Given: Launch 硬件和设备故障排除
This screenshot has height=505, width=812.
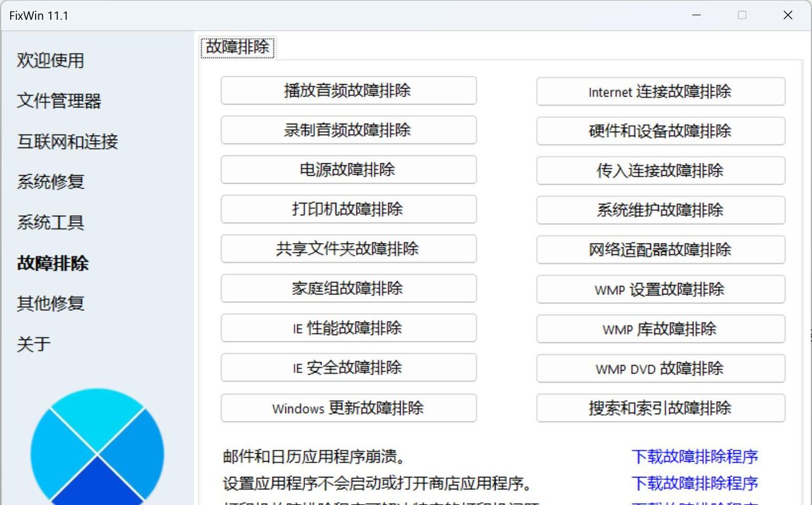Looking at the screenshot, I should click(x=660, y=131).
